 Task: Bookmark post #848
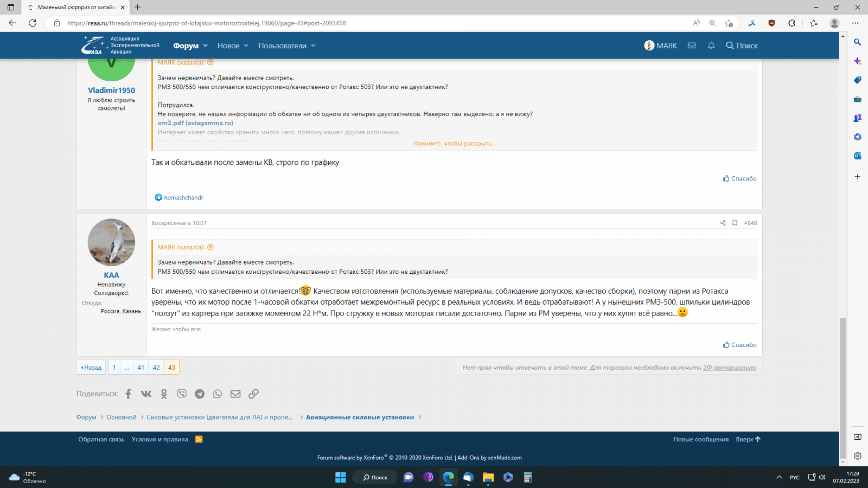tap(735, 223)
